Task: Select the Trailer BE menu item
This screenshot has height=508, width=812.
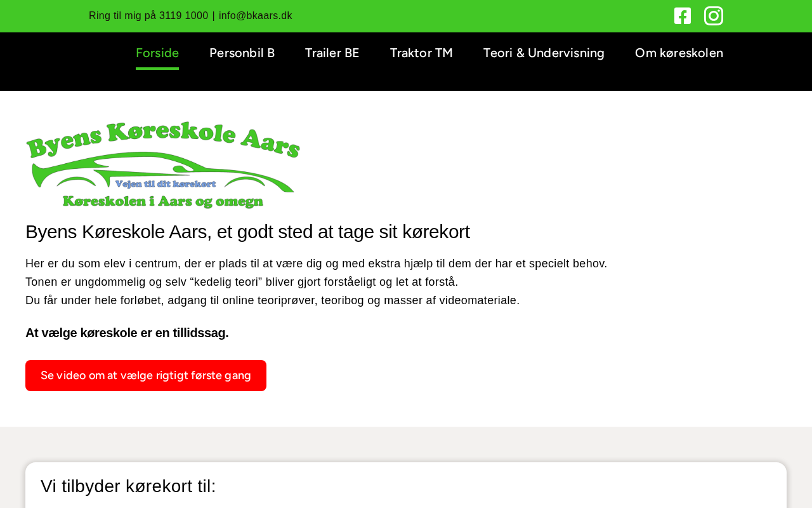Action: coord(332,53)
